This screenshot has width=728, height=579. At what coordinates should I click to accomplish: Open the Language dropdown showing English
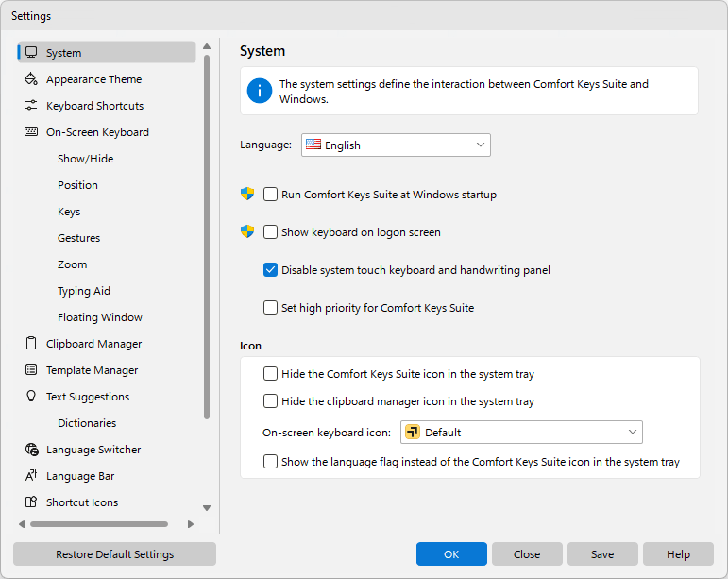click(396, 145)
